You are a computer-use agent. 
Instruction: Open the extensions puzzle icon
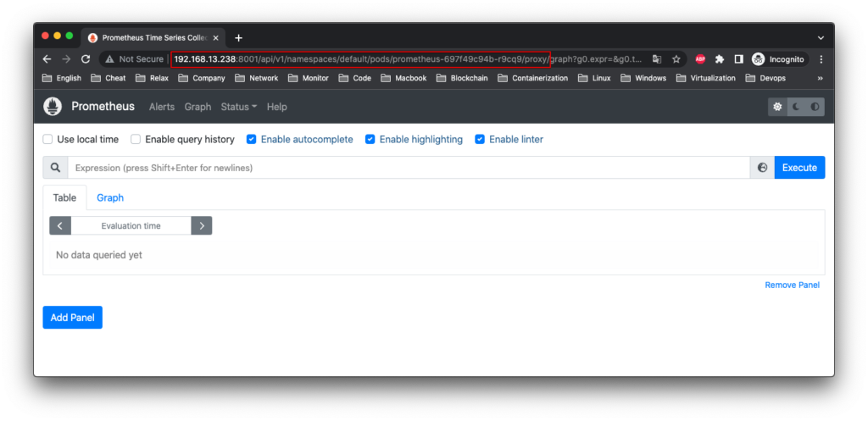(x=720, y=59)
